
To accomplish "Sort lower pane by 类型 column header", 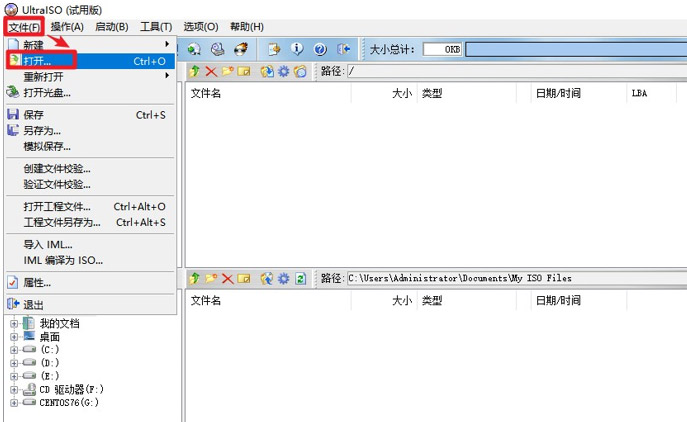I will point(467,300).
